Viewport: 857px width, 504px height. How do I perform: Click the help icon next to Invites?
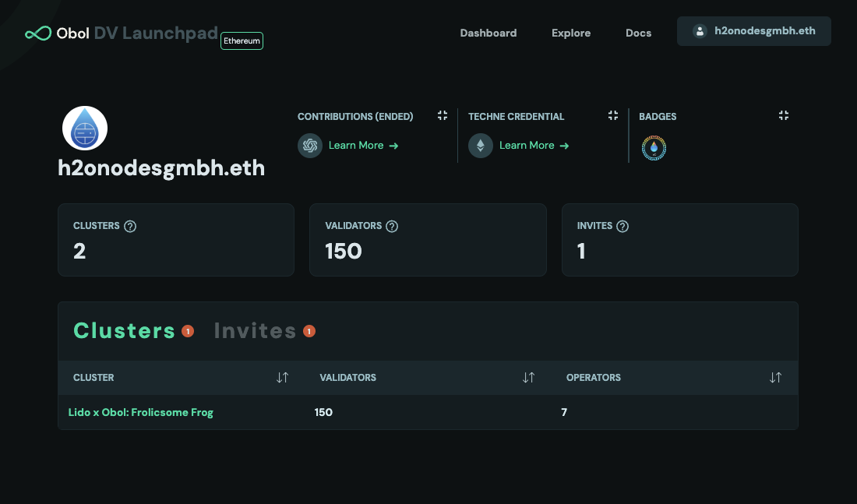click(622, 226)
